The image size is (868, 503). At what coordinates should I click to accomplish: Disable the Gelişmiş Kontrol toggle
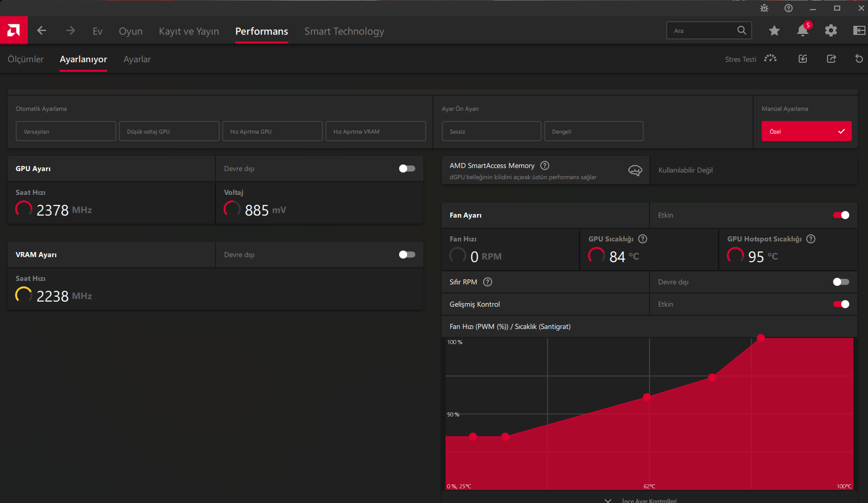[841, 304]
